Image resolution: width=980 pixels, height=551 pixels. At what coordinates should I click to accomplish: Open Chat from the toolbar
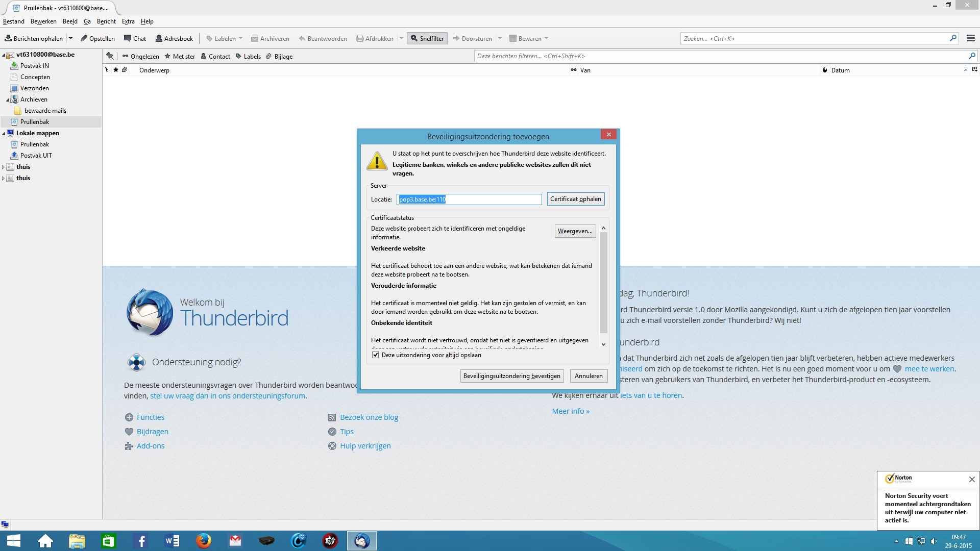[x=135, y=38]
